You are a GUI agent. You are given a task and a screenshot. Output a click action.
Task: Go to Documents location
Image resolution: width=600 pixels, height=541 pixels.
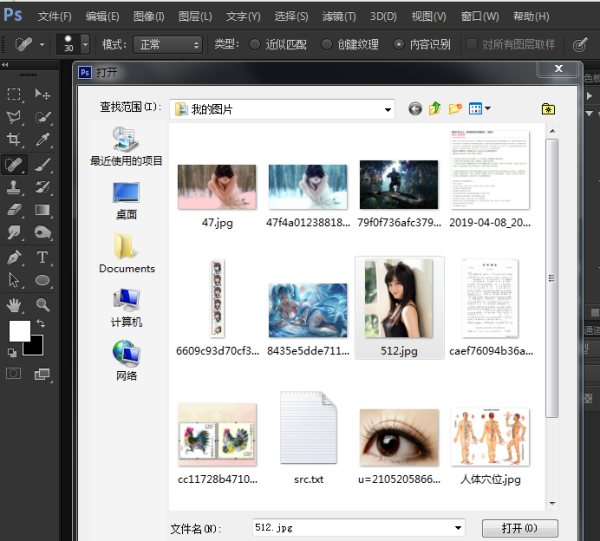[127, 253]
